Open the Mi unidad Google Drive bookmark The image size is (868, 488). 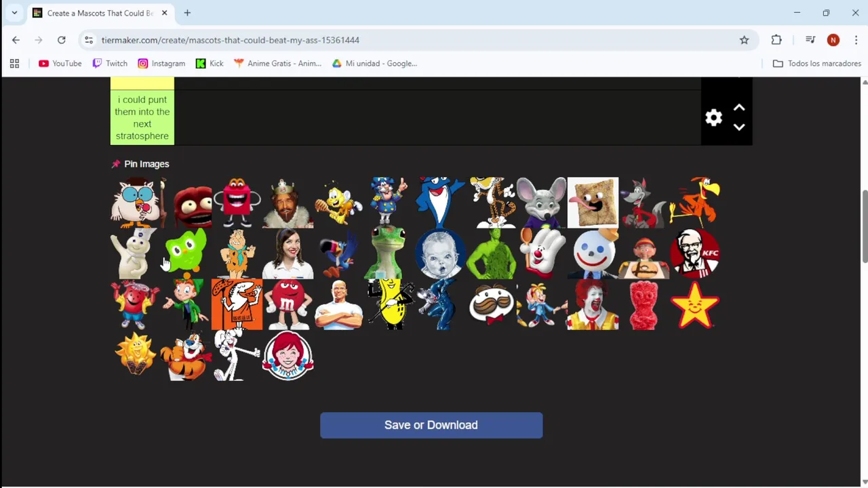[x=374, y=63]
